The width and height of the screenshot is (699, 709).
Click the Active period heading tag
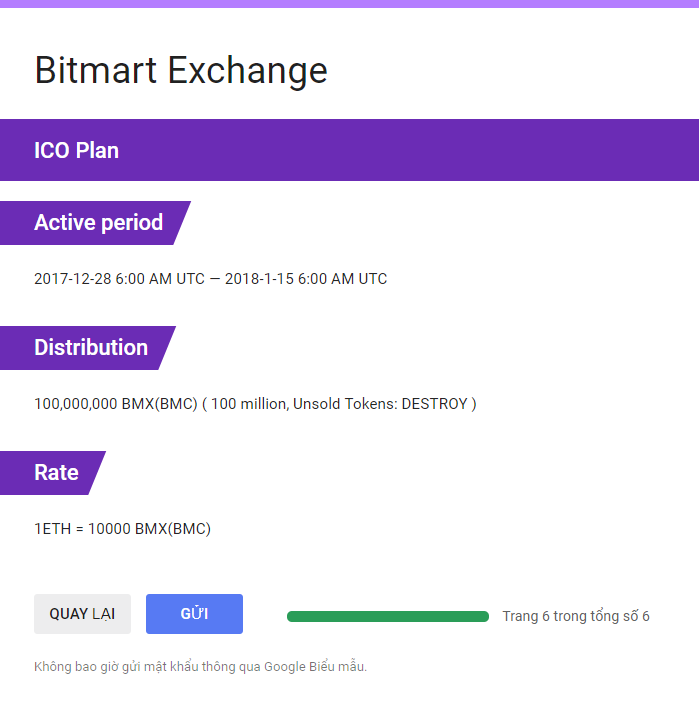98,222
